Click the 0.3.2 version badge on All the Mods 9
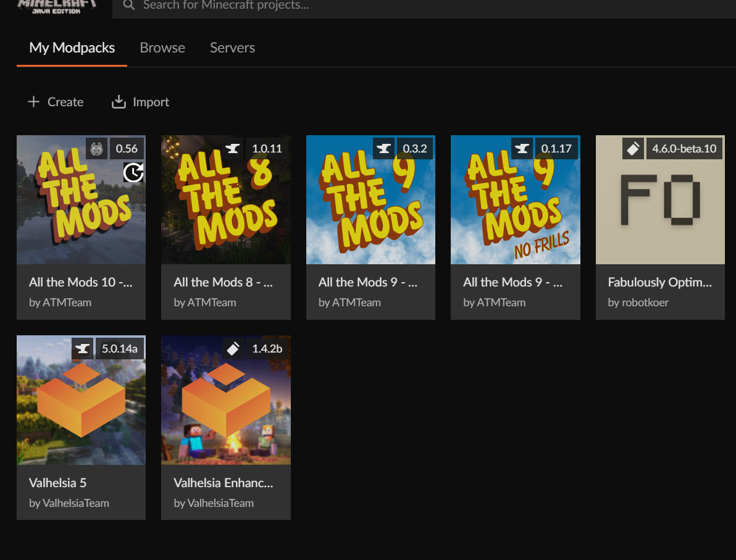The width and height of the screenshot is (736, 560). [414, 149]
